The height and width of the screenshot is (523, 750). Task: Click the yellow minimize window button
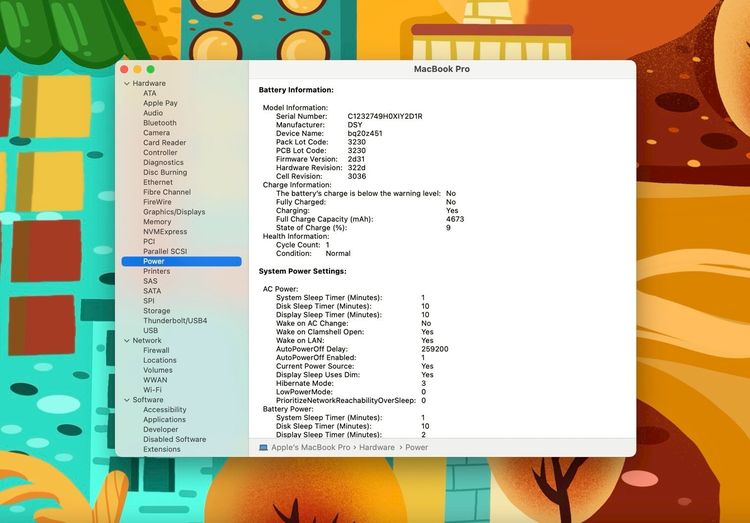(137, 69)
